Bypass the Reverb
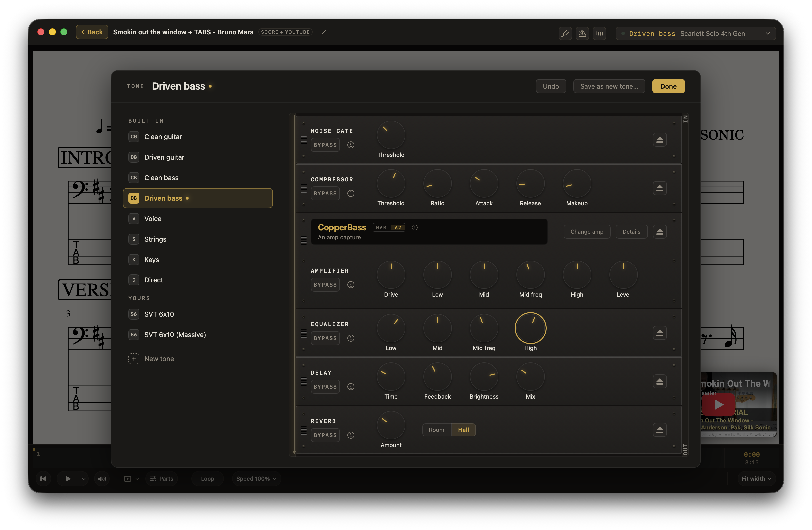This screenshot has height=530, width=812. coord(325,435)
